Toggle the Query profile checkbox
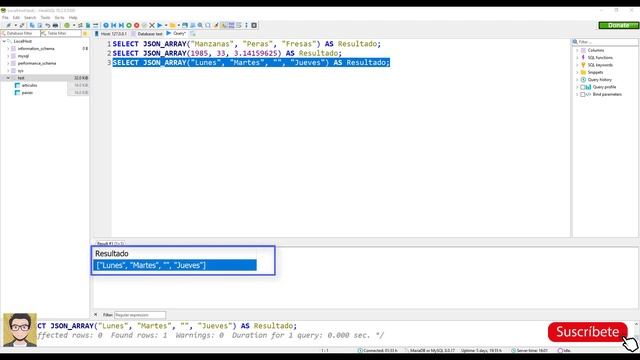This screenshot has height=360, width=640. point(583,87)
